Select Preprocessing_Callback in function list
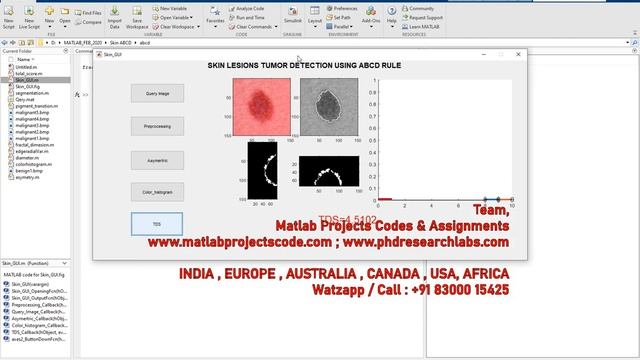The height and width of the screenshot is (360, 640). (39, 305)
